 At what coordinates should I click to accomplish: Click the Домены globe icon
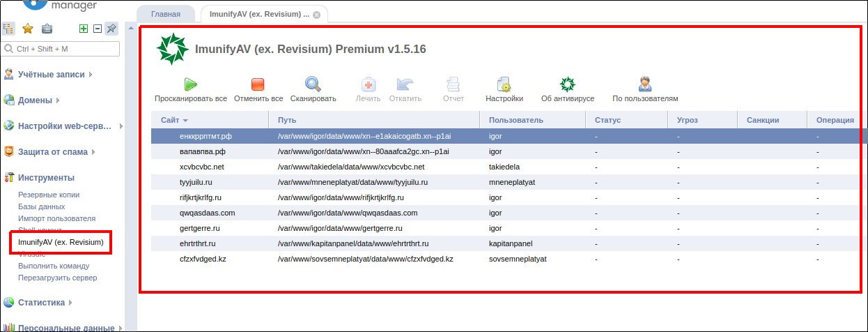(x=9, y=100)
